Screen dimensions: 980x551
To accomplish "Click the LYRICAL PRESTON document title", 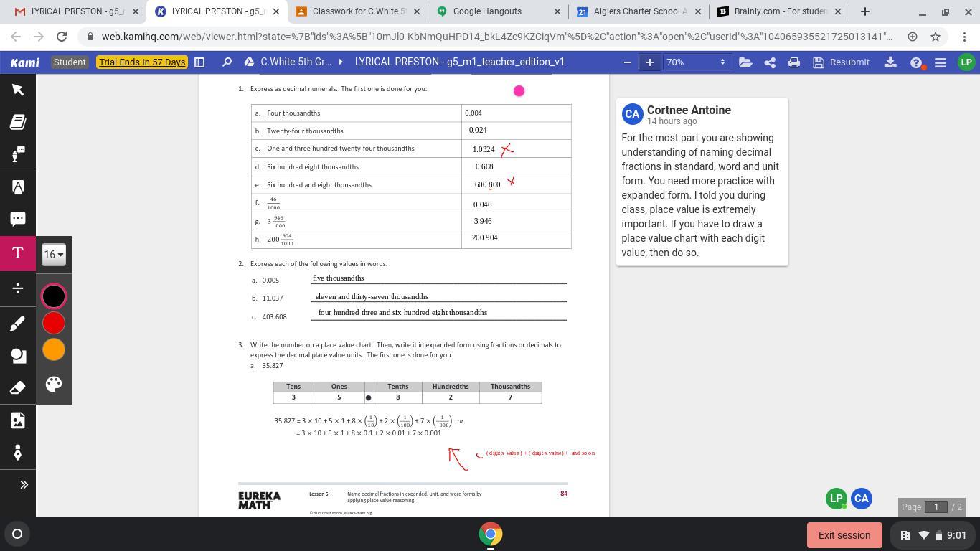I will 460,62.
